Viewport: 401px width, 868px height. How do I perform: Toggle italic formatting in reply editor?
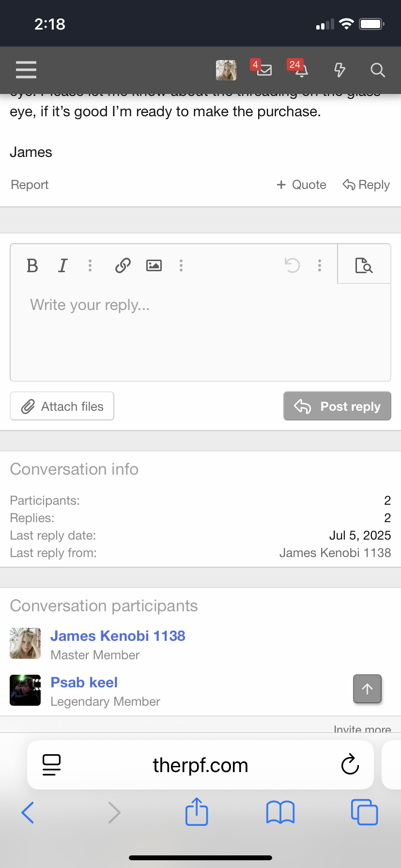(62, 265)
